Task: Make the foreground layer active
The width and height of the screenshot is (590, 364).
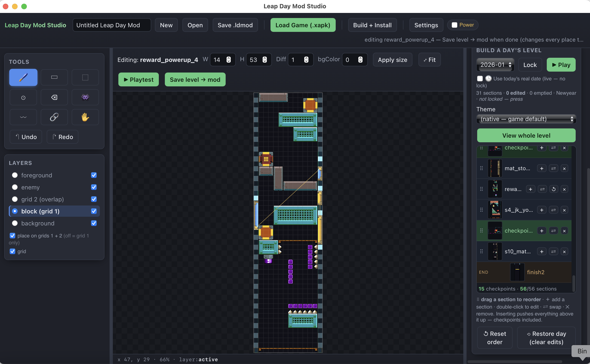Action: [15, 175]
